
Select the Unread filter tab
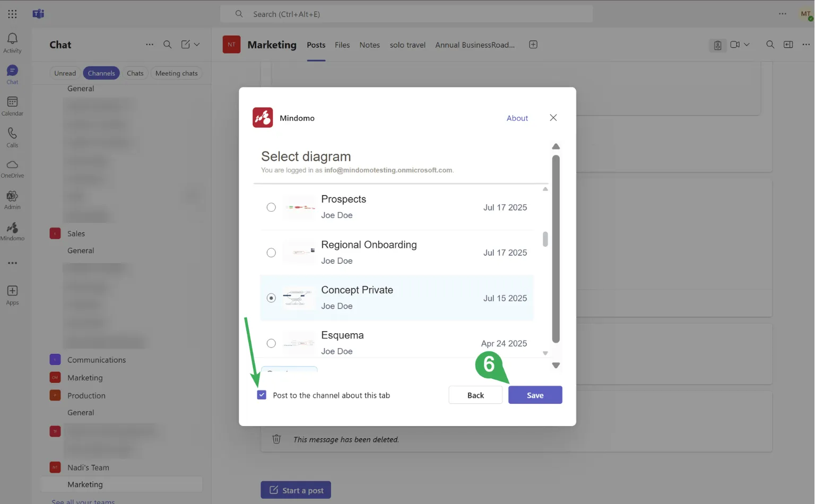pyautogui.click(x=65, y=73)
